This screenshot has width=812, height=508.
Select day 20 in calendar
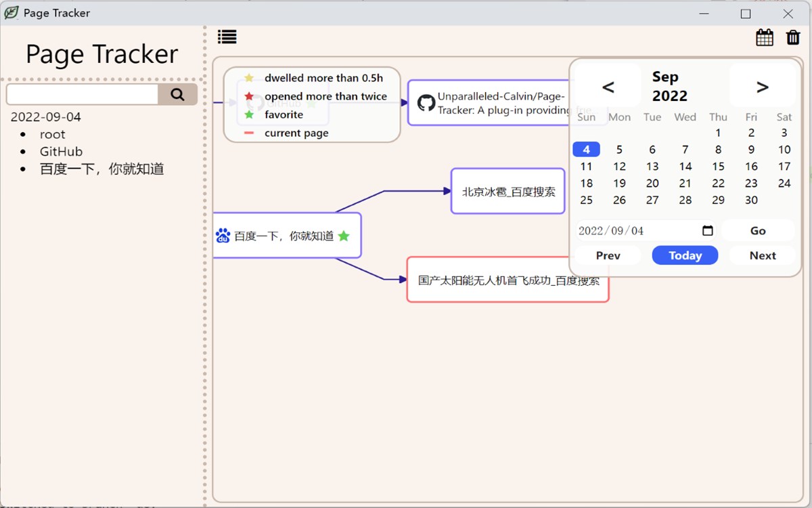[x=652, y=184]
